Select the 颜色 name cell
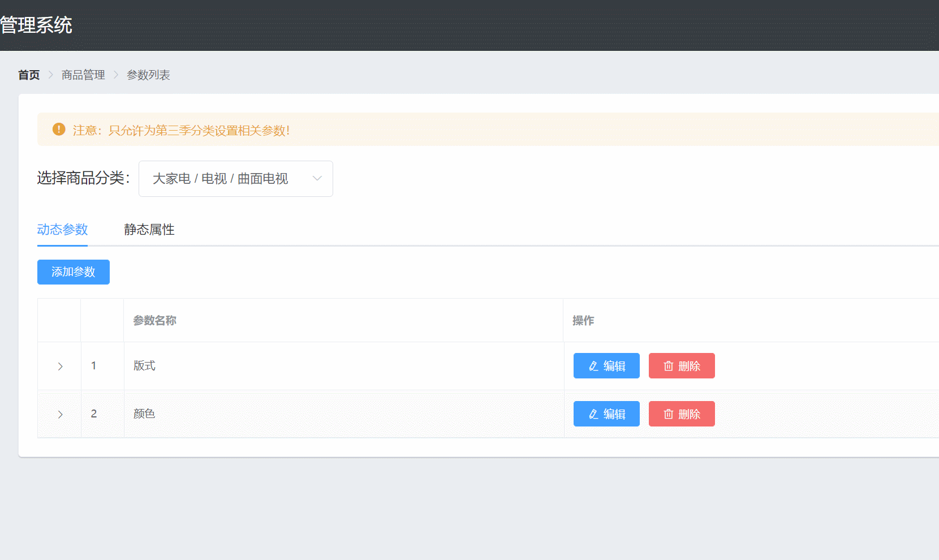This screenshot has width=939, height=560. click(x=344, y=414)
